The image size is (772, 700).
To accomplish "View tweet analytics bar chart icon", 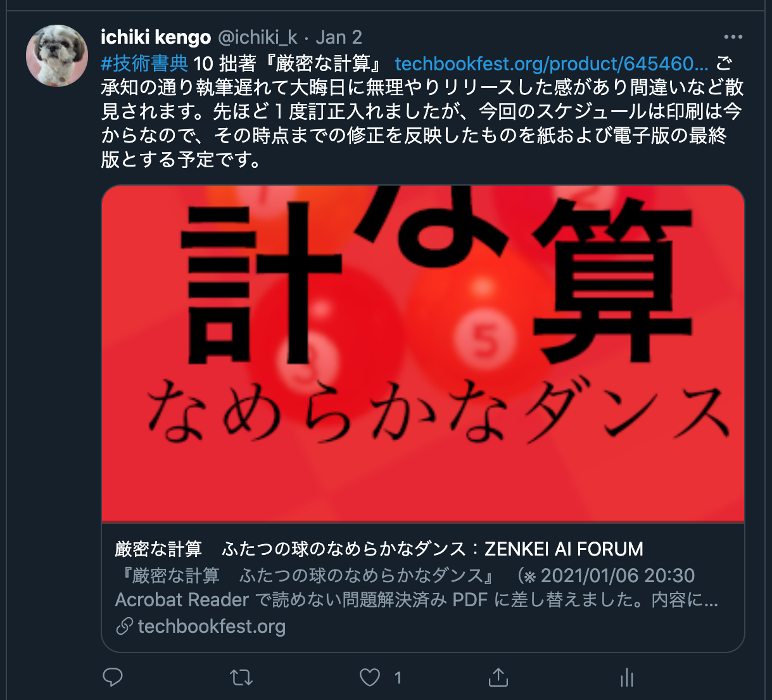I will tap(627, 678).
